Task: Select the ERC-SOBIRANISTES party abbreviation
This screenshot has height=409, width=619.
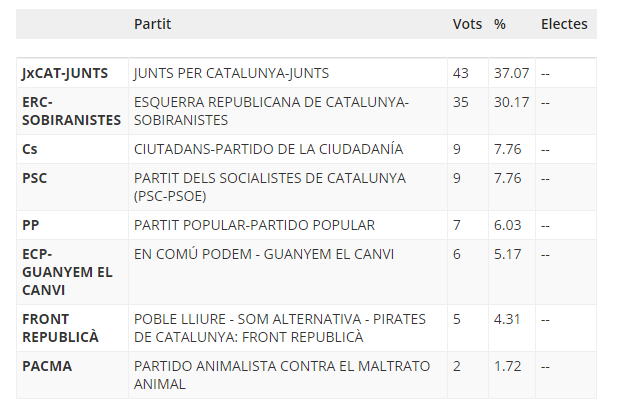Action: (71, 111)
